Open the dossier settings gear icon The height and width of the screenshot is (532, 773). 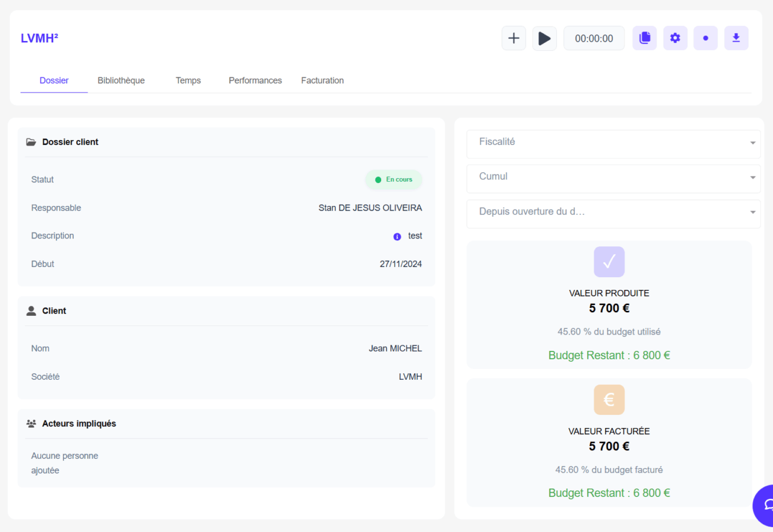[675, 37]
